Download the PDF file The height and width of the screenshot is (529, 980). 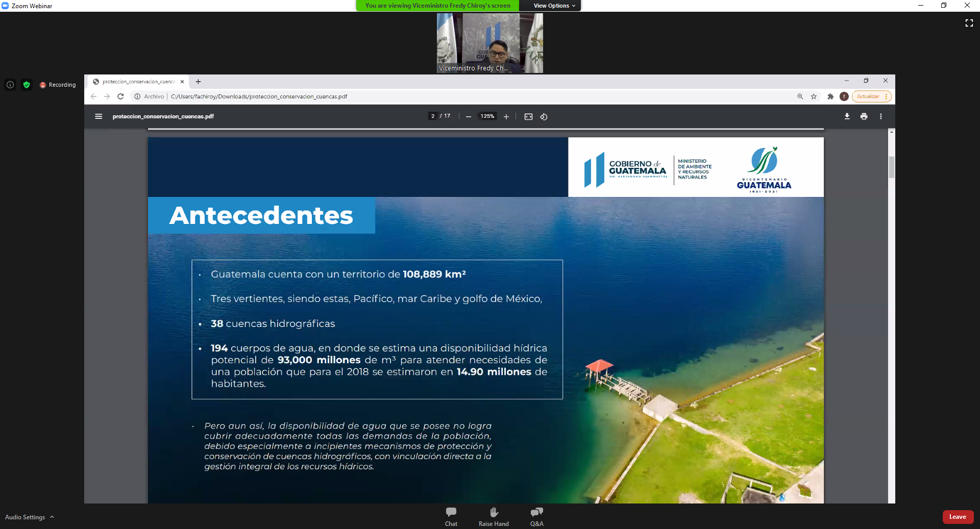[x=847, y=116]
